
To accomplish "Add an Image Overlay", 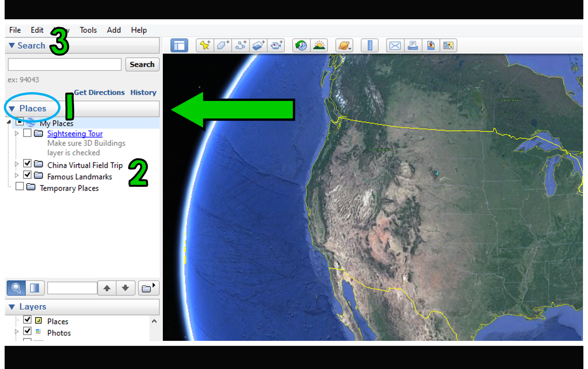I will point(258,45).
